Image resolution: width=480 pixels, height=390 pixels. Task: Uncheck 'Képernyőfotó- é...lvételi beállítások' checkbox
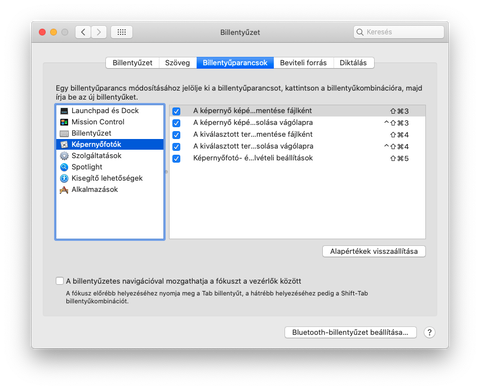(176, 158)
